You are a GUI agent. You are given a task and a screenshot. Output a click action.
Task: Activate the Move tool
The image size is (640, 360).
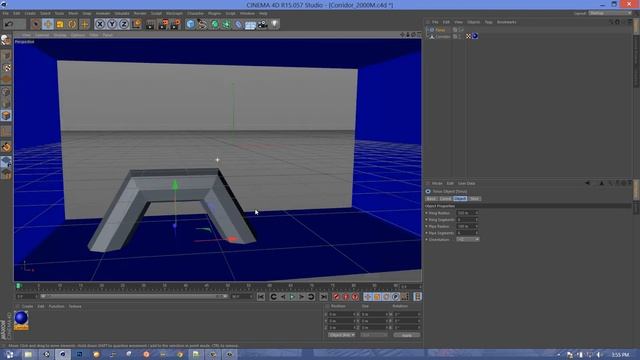point(48,24)
